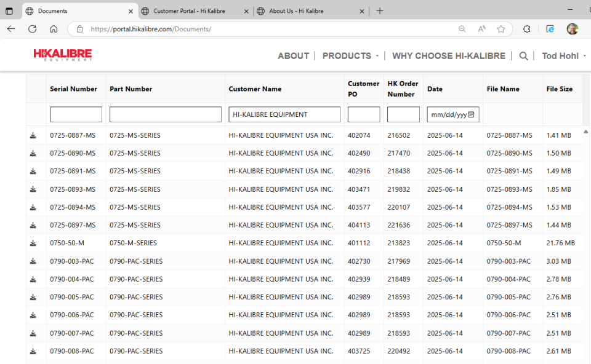Open browser extensions menu
The height and width of the screenshot is (364, 591).
click(x=527, y=29)
